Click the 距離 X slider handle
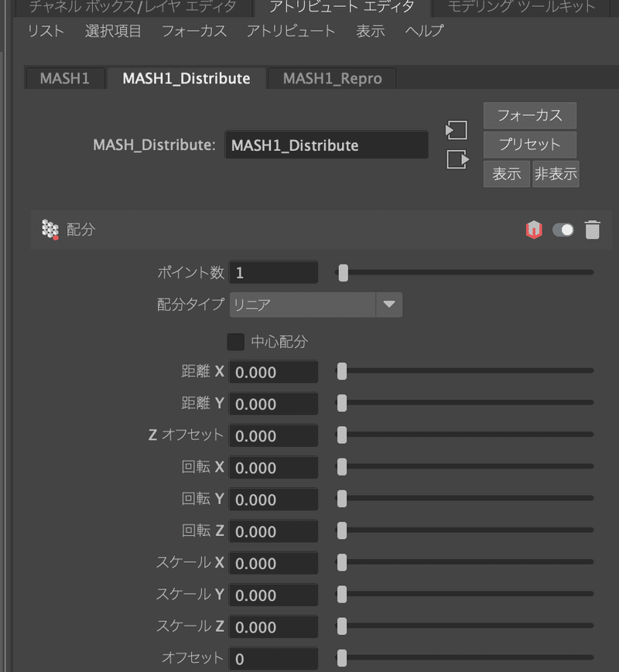619x672 pixels. (x=342, y=371)
